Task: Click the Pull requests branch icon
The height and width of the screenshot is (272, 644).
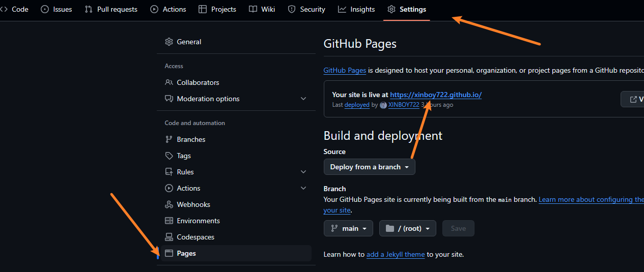Action: [89, 9]
